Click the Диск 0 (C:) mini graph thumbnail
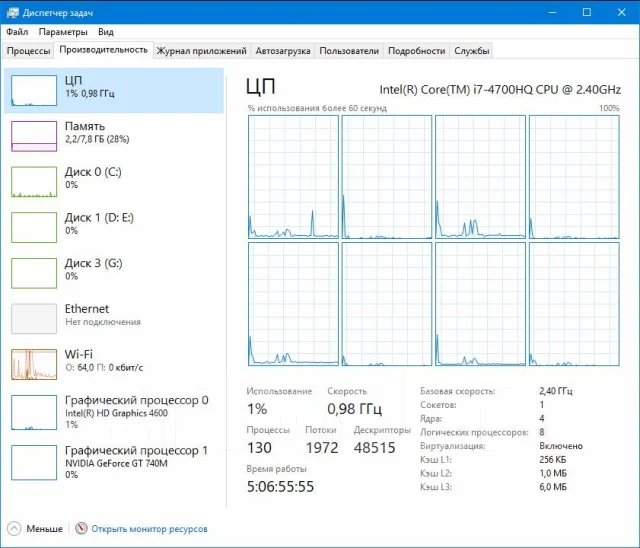The image size is (640, 548). coord(34,182)
